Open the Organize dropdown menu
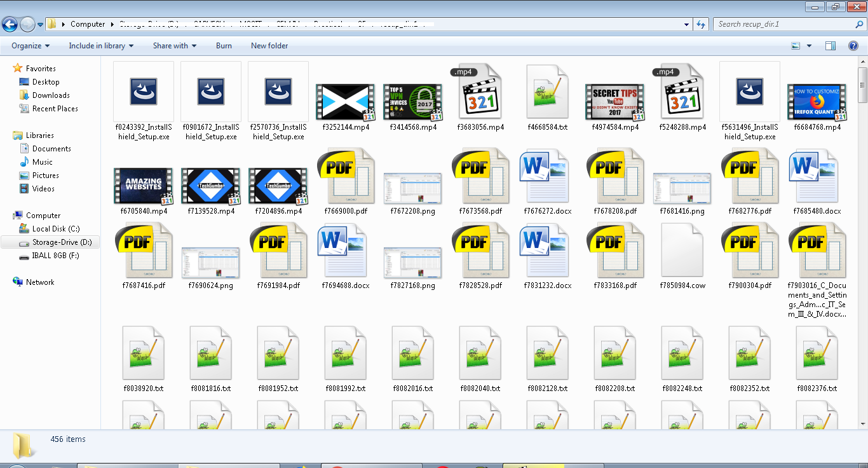This screenshot has width=868, height=468. click(x=30, y=46)
